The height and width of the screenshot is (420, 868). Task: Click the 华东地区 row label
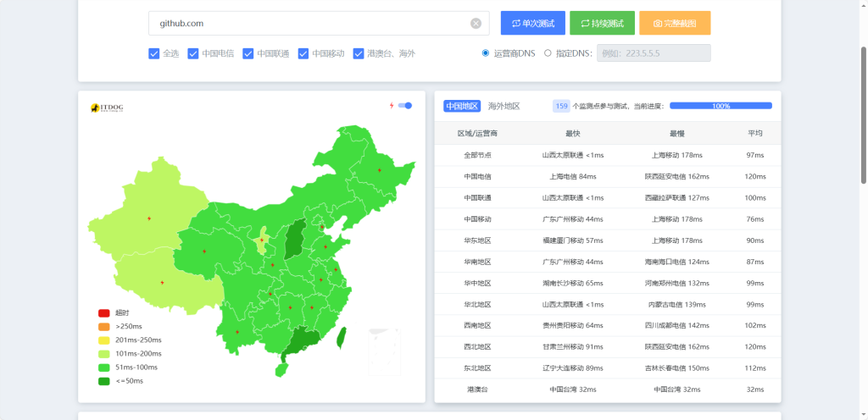pyautogui.click(x=478, y=240)
